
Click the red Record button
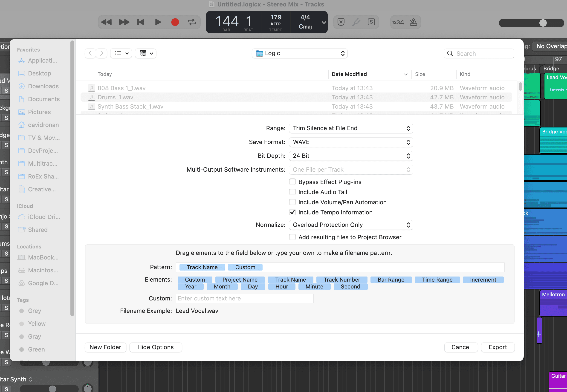(175, 22)
